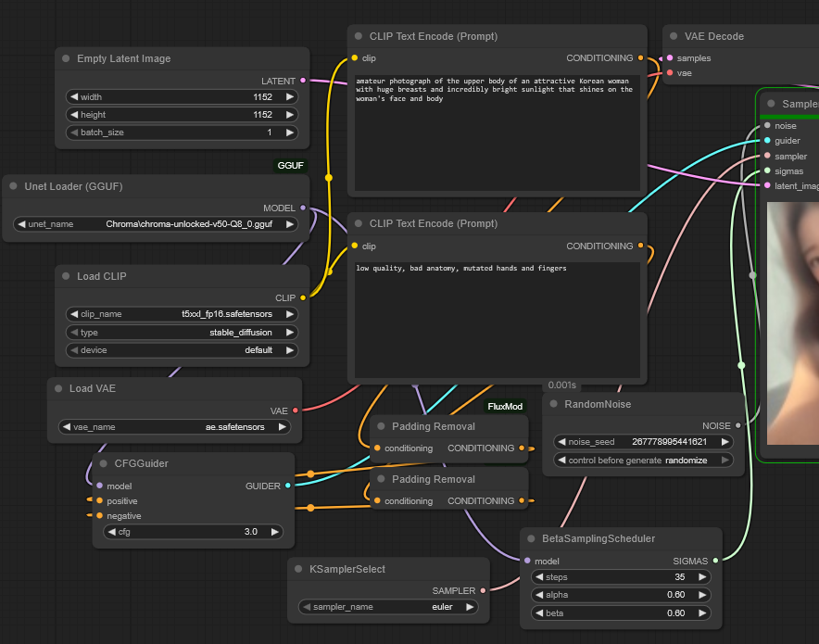819x644 pixels.
Task: Click the SAMPLER output socket on KSamplerSelect
Action: (483, 591)
